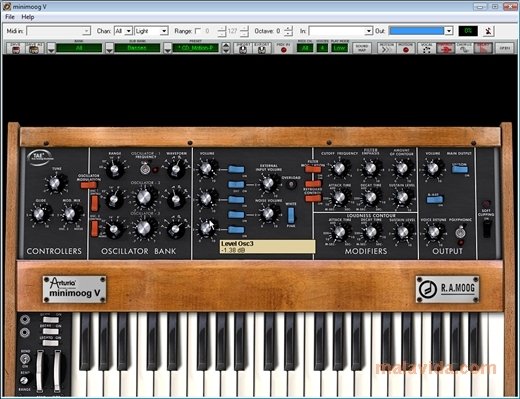Click Oscillator 1 Range knob
Image resolution: width=520 pixels, height=399 pixels.
coord(114,168)
